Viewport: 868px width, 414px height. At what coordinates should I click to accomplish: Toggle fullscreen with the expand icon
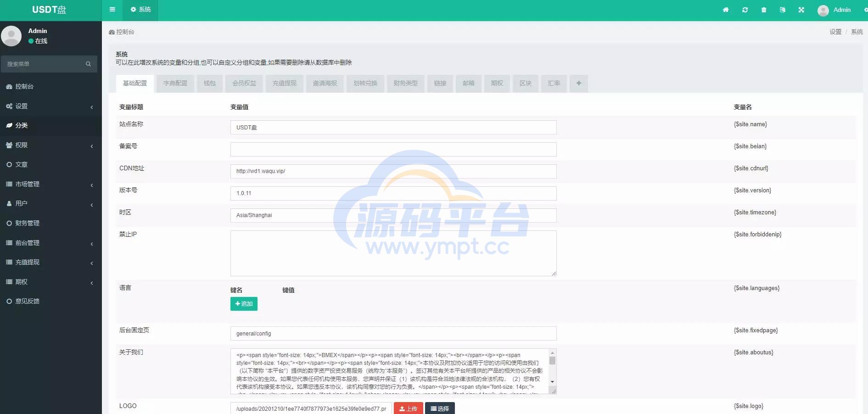[801, 10]
